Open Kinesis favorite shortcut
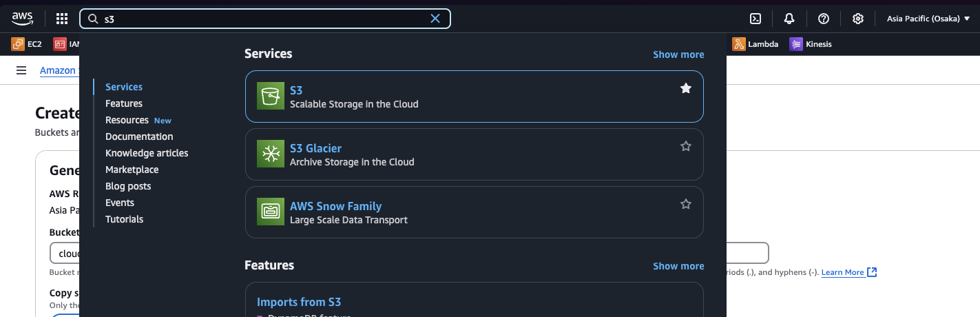Screen dimensions: 980x317 point(811,44)
